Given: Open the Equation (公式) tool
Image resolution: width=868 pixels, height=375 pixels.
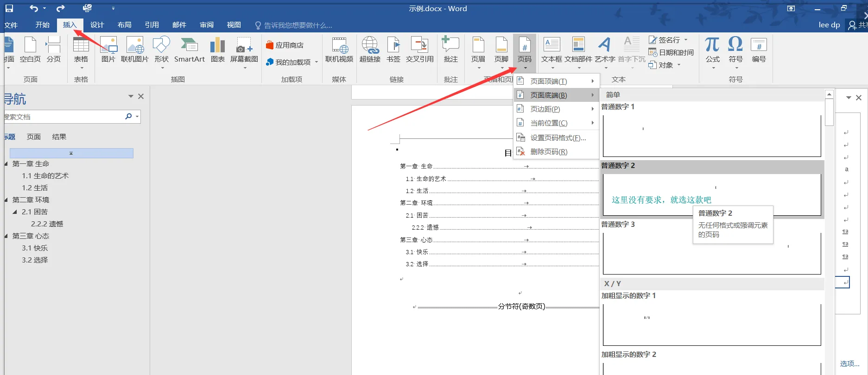Looking at the screenshot, I should click(x=712, y=50).
